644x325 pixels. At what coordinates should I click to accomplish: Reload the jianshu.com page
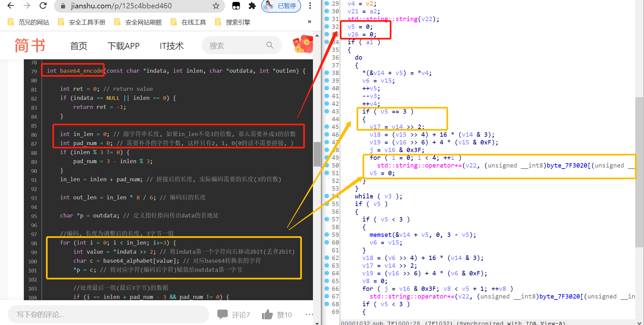pos(43,6)
